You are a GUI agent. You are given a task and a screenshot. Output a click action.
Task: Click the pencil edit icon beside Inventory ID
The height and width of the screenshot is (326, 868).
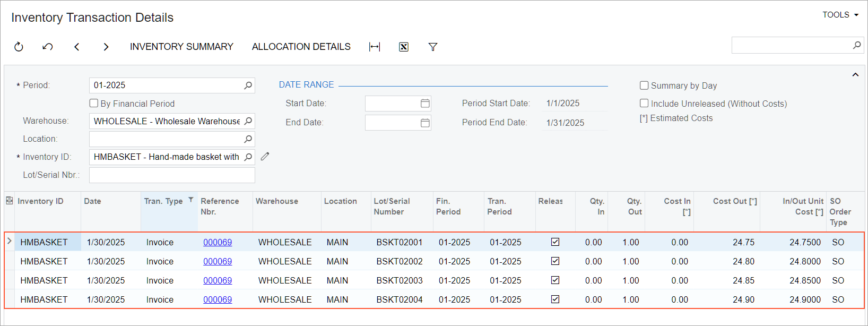(265, 157)
